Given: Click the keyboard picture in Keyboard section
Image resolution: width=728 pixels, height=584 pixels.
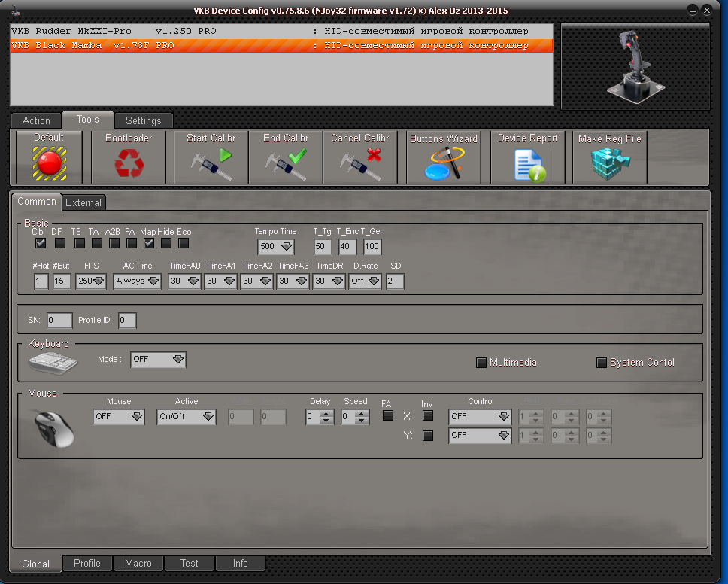Looking at the screenshot, I should pos(53,363).
